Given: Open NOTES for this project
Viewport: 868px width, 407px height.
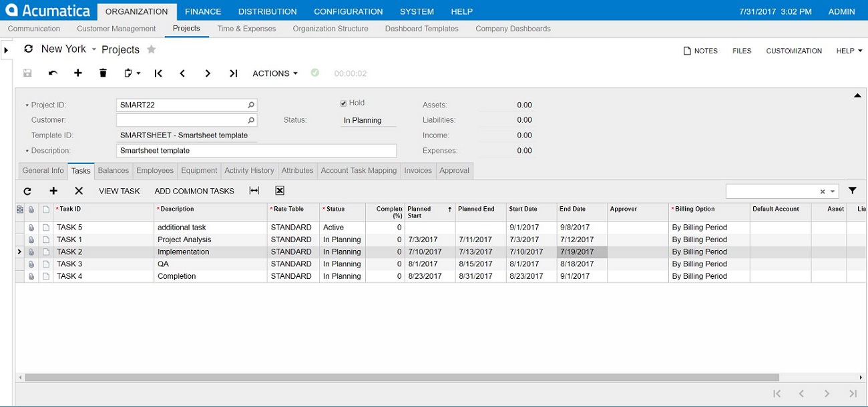Looking at the screenshot, I should pos(700,51).
